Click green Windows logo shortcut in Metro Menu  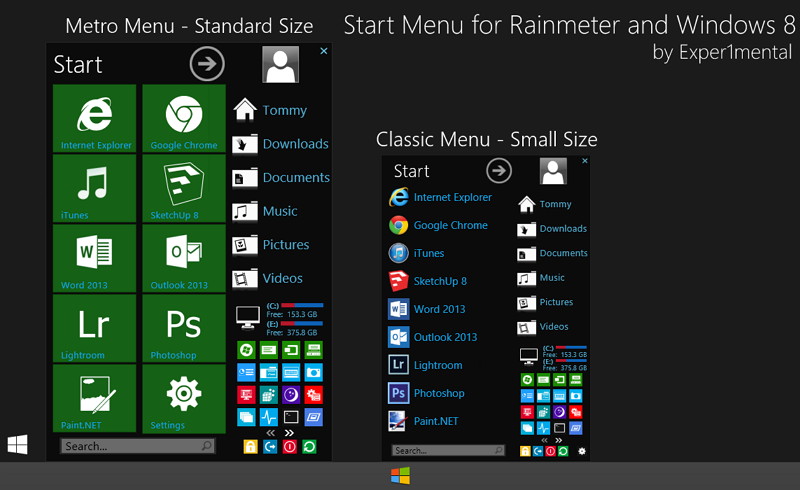click(x=246, y=350)
